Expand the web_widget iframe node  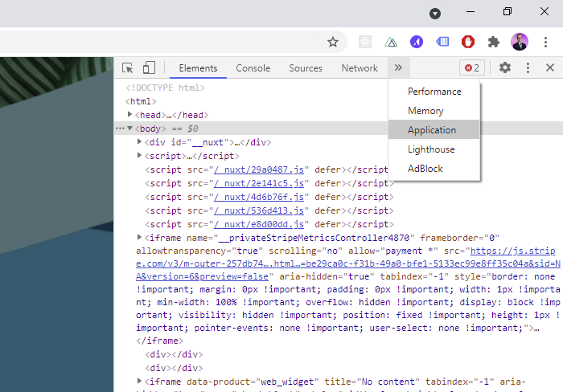point(139,381)
